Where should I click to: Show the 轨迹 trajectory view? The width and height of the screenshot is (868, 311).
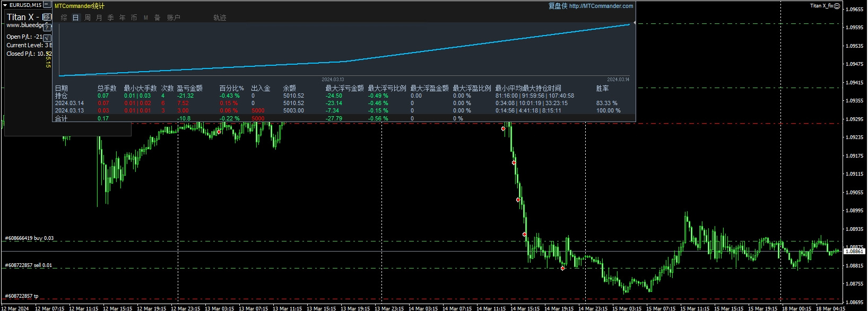[x=220, y=18]
